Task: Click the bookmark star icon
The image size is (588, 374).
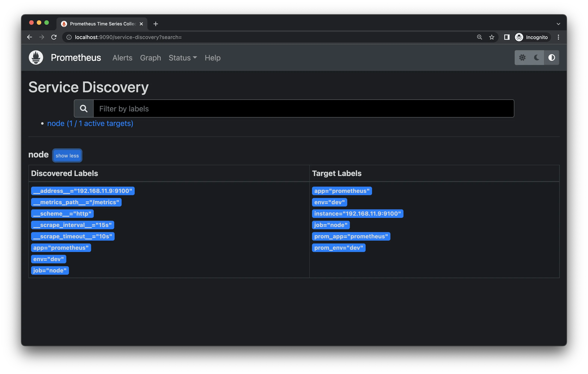Action: tap(492, 37)
